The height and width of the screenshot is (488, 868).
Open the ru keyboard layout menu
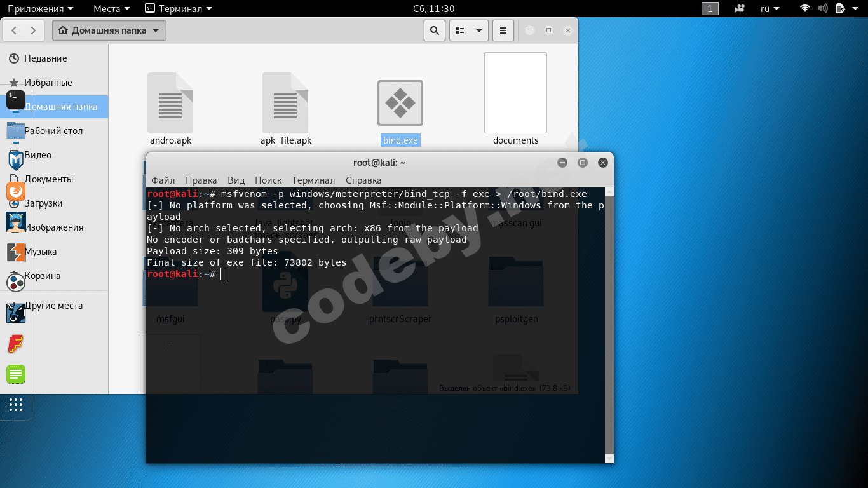770,9
